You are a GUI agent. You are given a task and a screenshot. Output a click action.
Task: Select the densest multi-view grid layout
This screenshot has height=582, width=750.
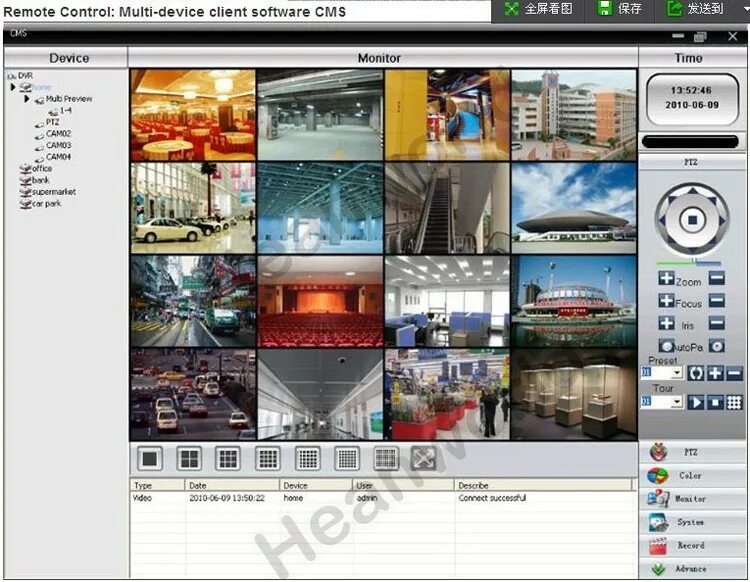[386, 459]
